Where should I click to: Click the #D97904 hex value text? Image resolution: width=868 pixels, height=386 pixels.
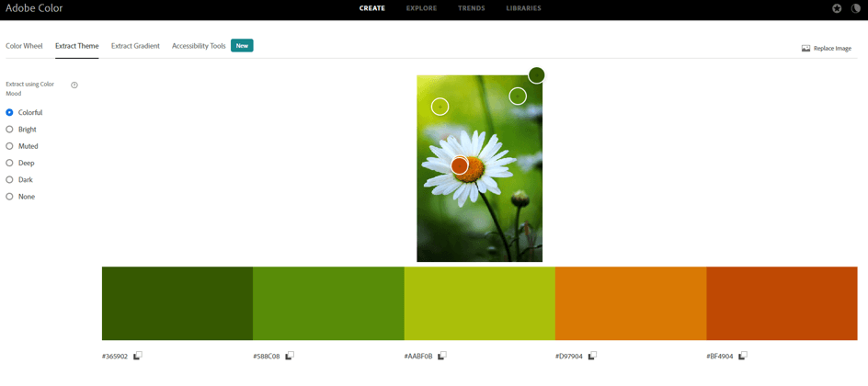click(x=568, y=357)
